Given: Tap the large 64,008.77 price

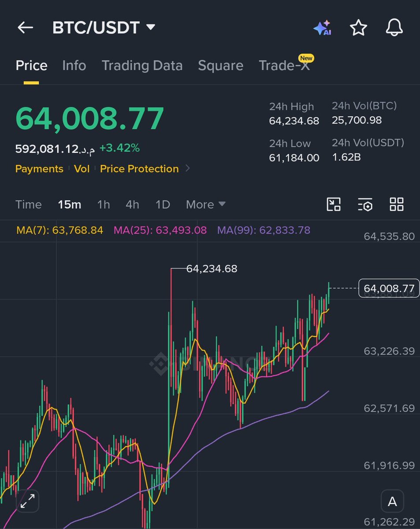Looking at the screenshot, I should pyautogui.click(x=90, y=118).
